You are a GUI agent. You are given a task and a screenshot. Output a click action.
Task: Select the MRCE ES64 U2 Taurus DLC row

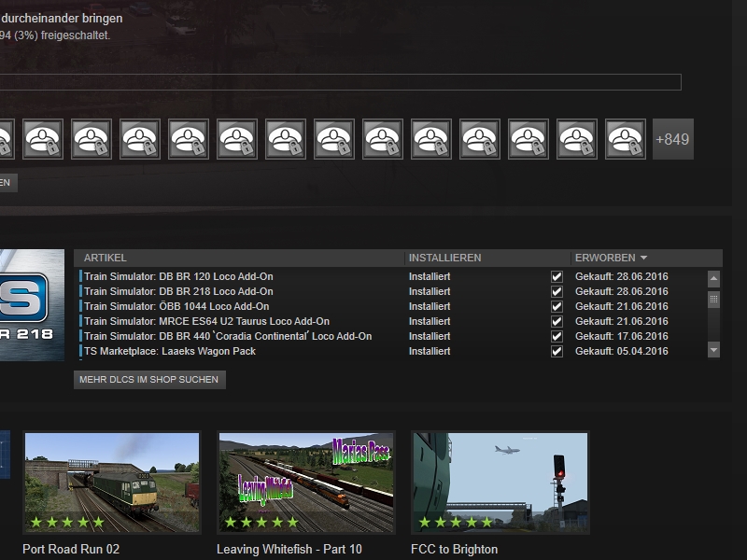[x=206, y=321]
